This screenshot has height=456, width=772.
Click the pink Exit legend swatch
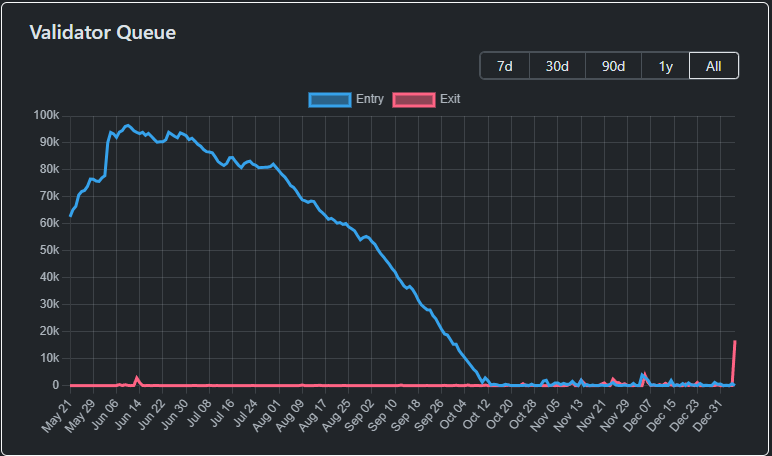(414, 99)
